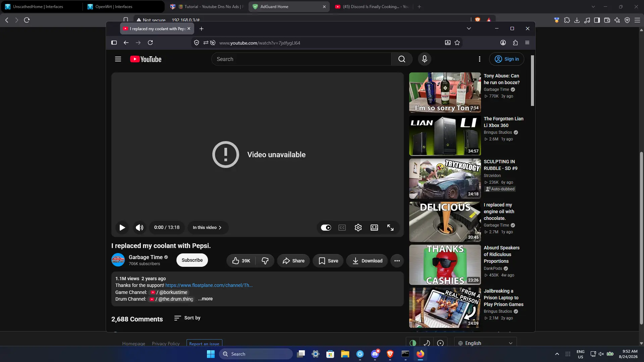
Task: Open Firefox account icon
Action: click(x=503, y=43)
